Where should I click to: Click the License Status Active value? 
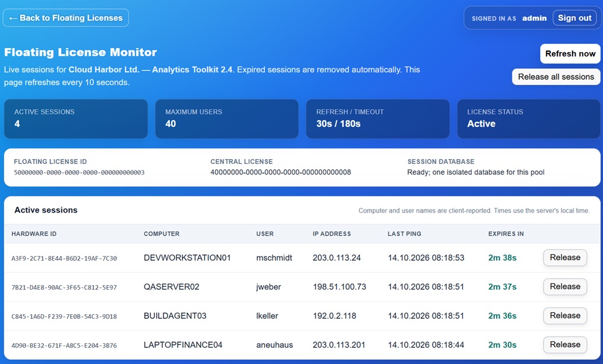coord(481,124)
